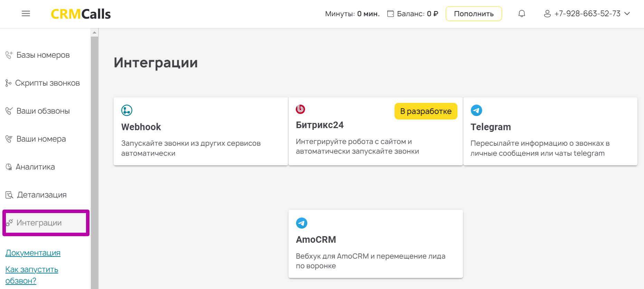Select Ваши обзвоны menu item
Screen dimensions: 644x289
(43, 111)
